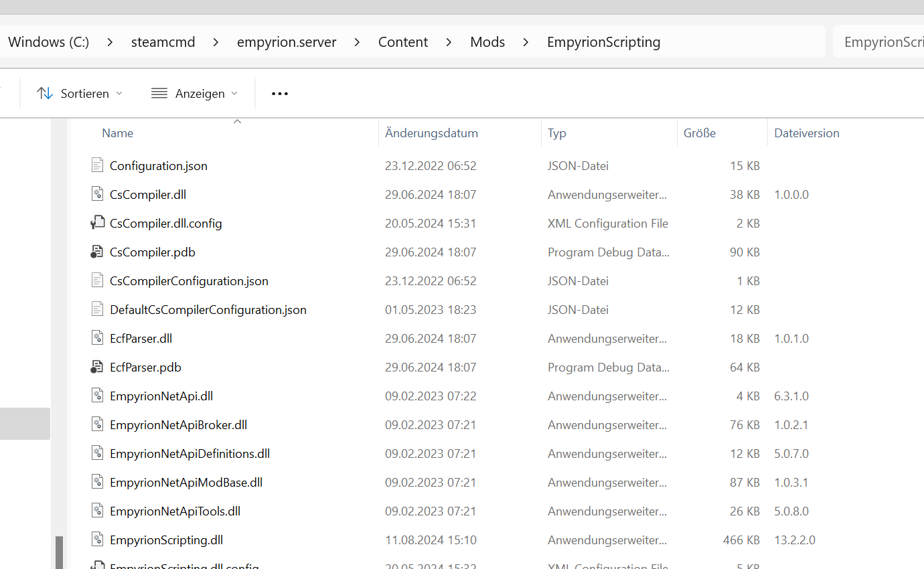Open the three-dots more options menu
Screen dimensions: 924x569
click(x=280, y=94)
